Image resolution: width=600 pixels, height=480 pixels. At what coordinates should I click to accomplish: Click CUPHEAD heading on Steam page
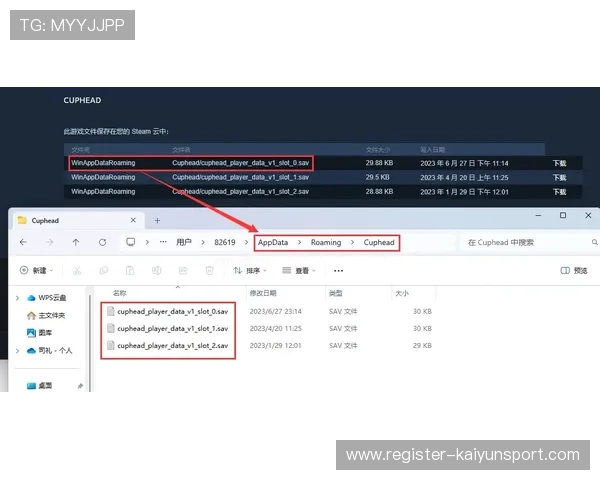[x=82, y=100]
